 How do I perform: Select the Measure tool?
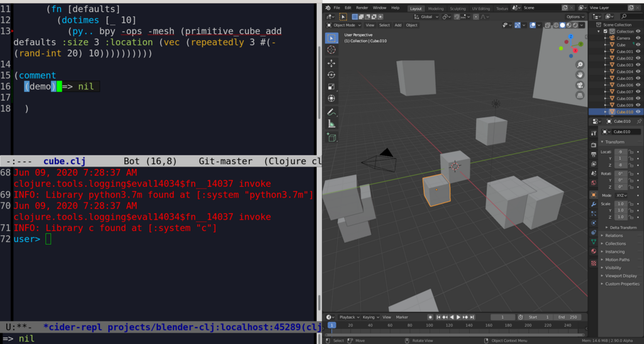[x=331, y=123]
